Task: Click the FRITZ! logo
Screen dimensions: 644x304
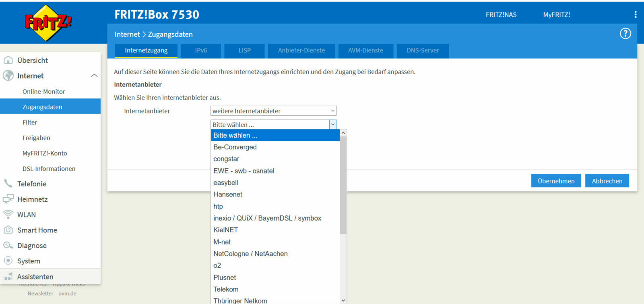Action: point(48,23)
